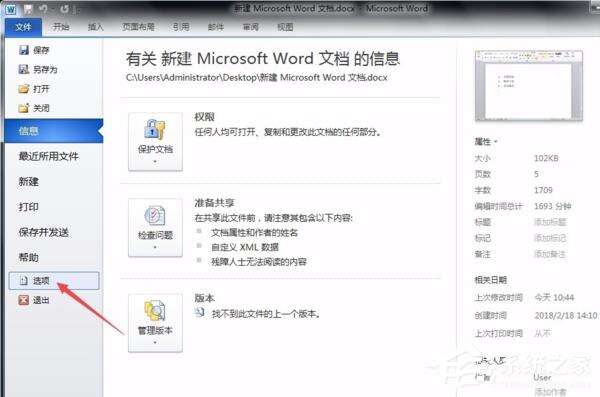Click the Save (保存) icon in sidebar
The width and height of the screenshot is (600, 397).
[24, 50]
